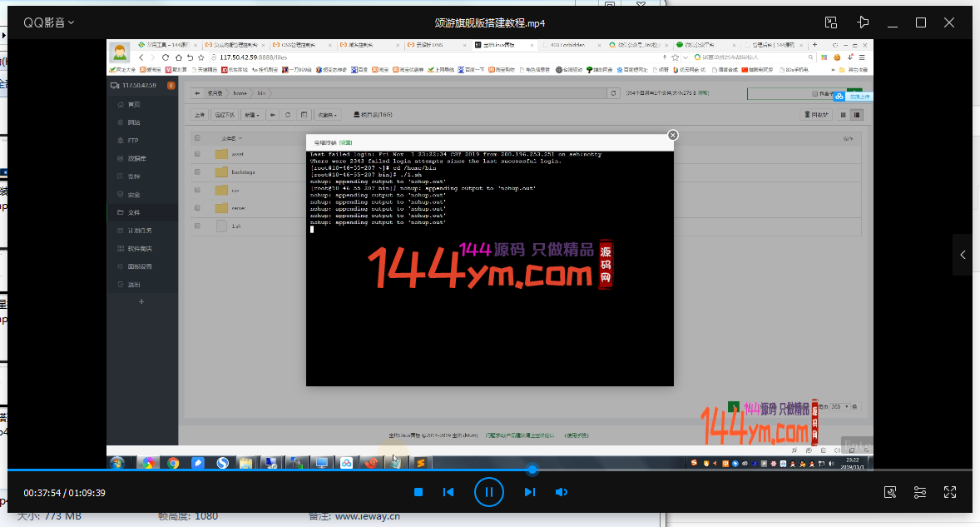The height and width of the screenshot is (527, 980).
Task: Tick the checkbox beside the asset folder
Action: point(197,154)
